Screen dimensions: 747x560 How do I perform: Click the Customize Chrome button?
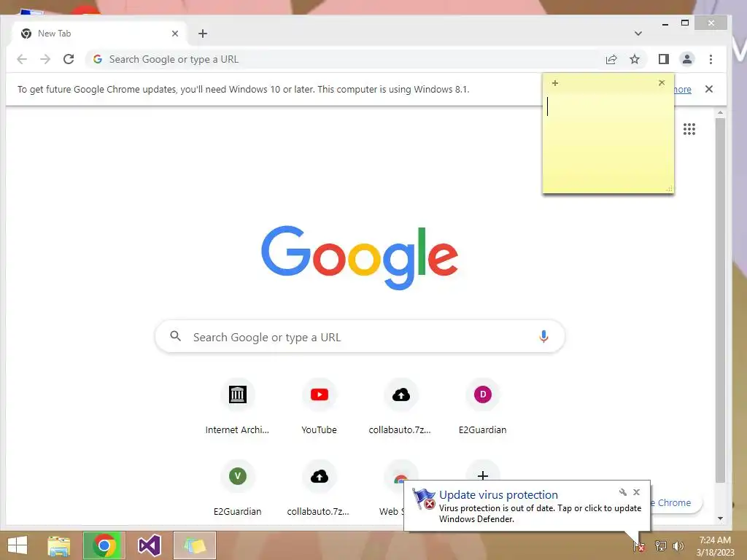(x=676, y=503)
